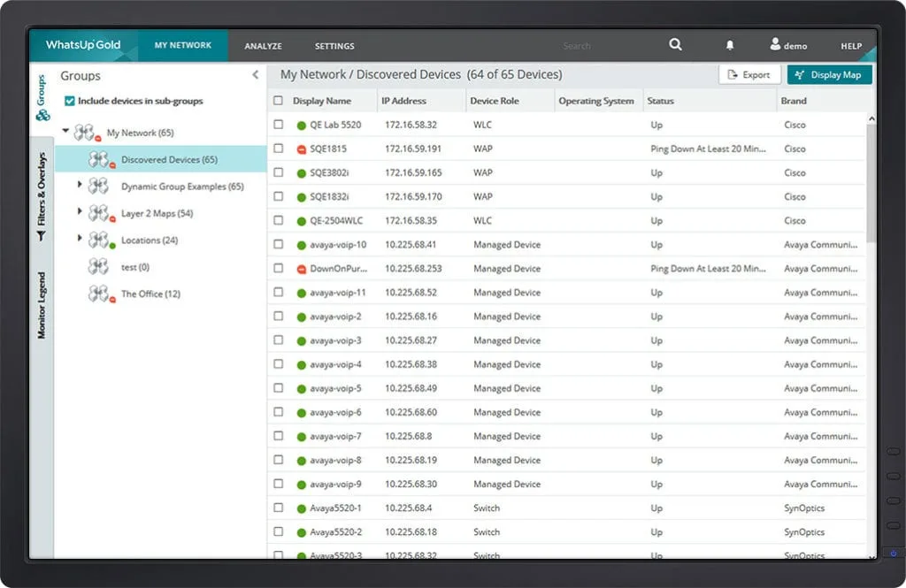Open the demo user account icon
906x588 pixels.
pos(775,44)
